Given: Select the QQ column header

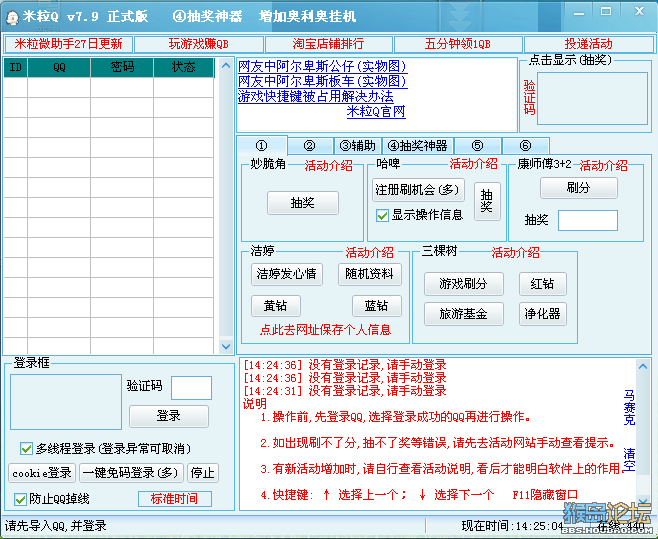Looking at the screenshot, I should 59,67.
